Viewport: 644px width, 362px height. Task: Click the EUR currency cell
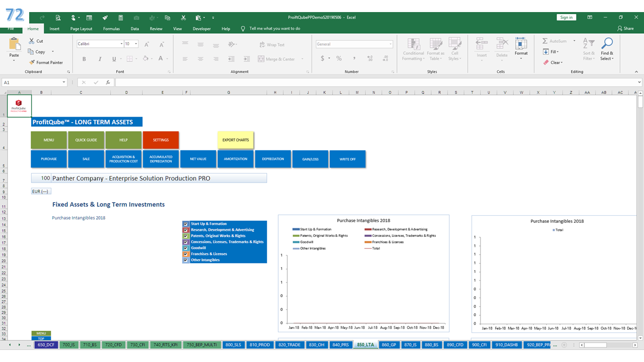click(41, 191)
